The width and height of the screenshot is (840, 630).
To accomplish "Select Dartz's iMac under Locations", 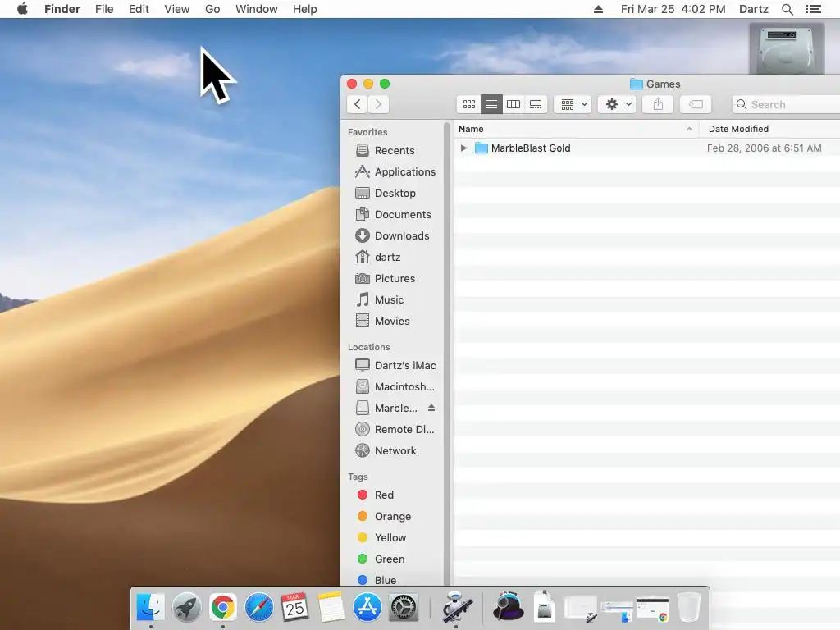I will [x=395, y=365].
